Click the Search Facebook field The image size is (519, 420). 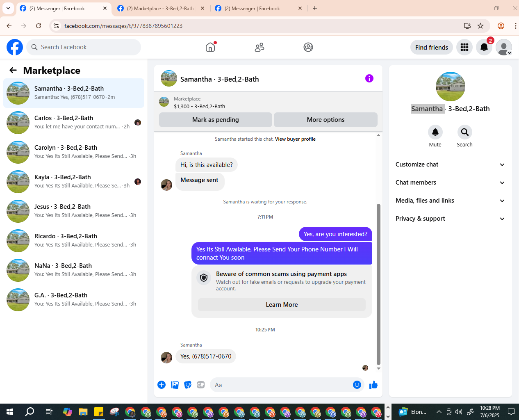(x=84, y=47)
